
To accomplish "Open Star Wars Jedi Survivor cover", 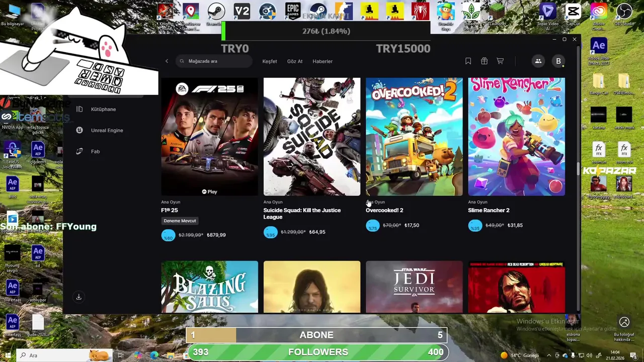I will click(414, 287).
